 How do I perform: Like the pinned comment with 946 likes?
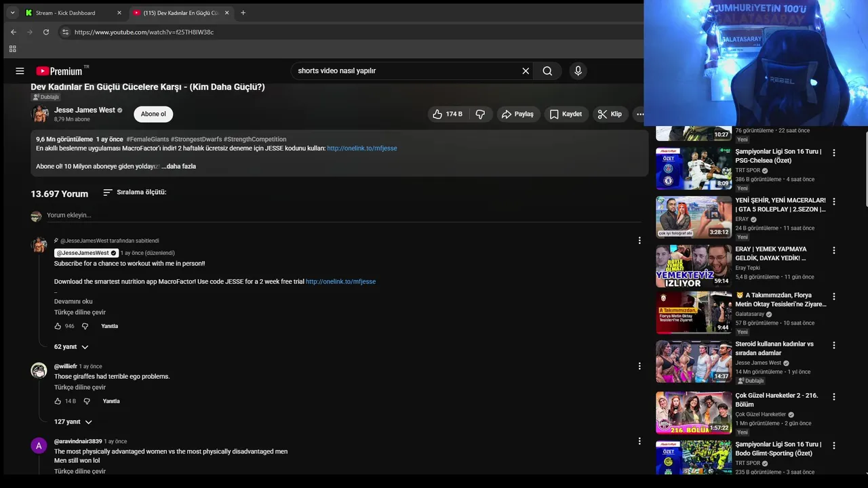(x=58, y=326)
